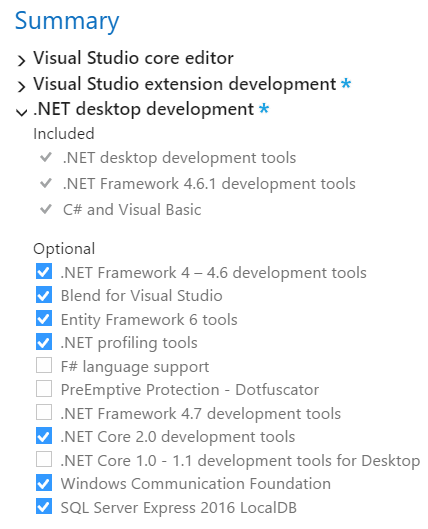Viewport: 428px width, 529px height.
Task: Uncheck .NET Framework 4 – 4.6 development tools
Action: coord(44,271)
